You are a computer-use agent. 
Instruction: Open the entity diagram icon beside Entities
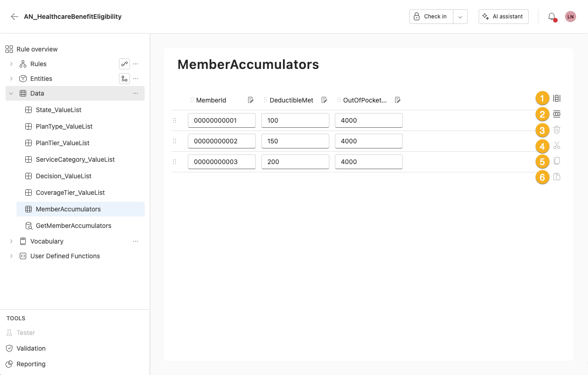[124, 79]
